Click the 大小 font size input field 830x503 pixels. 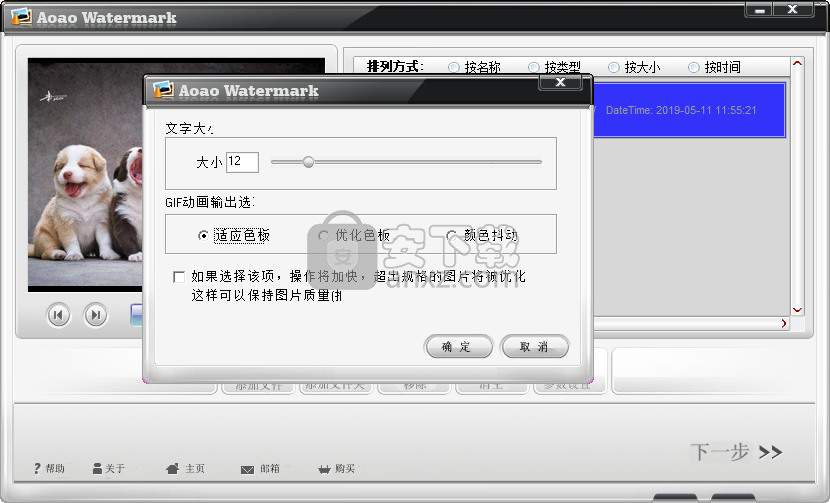tap(242, 162)
